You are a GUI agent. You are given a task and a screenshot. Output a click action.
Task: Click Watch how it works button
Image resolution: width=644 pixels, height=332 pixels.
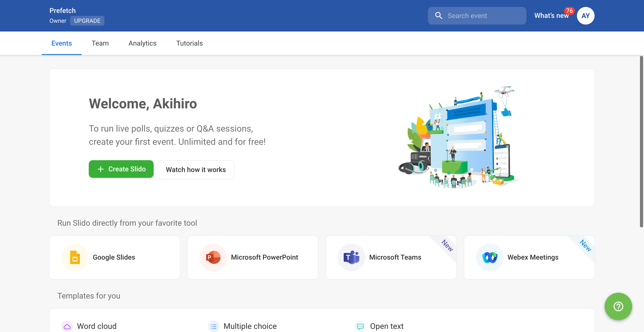(x=196, y=170)
